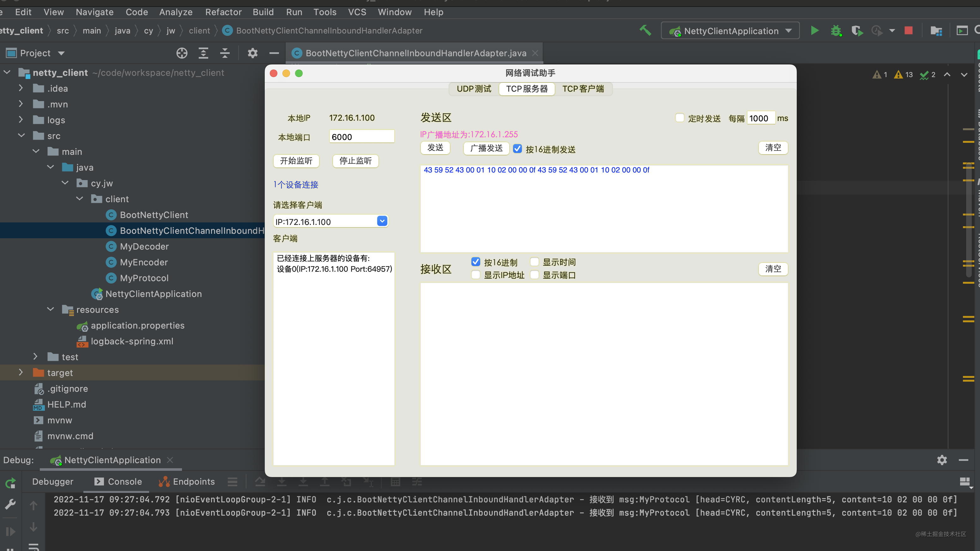This screenshot has height=551, width=980.
Task: Open Project Structure icon in toolbar
Action: coord(936,30)
